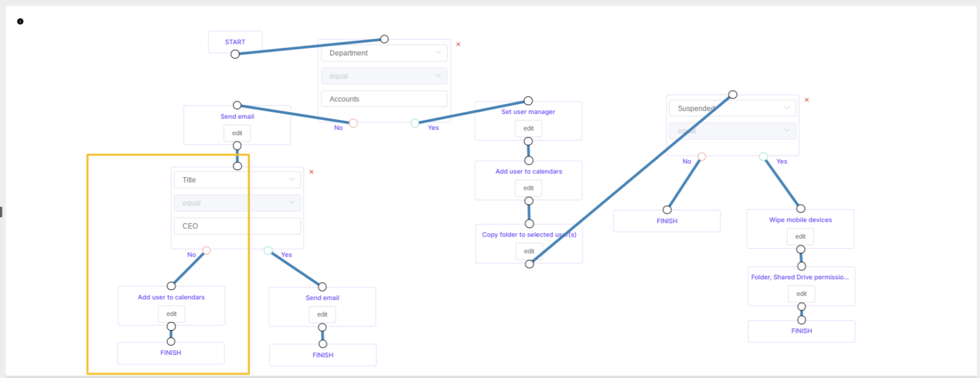The image size is (980, 378).
Task: Remove the Title equals CEO condition
Action: coord(311,171)
